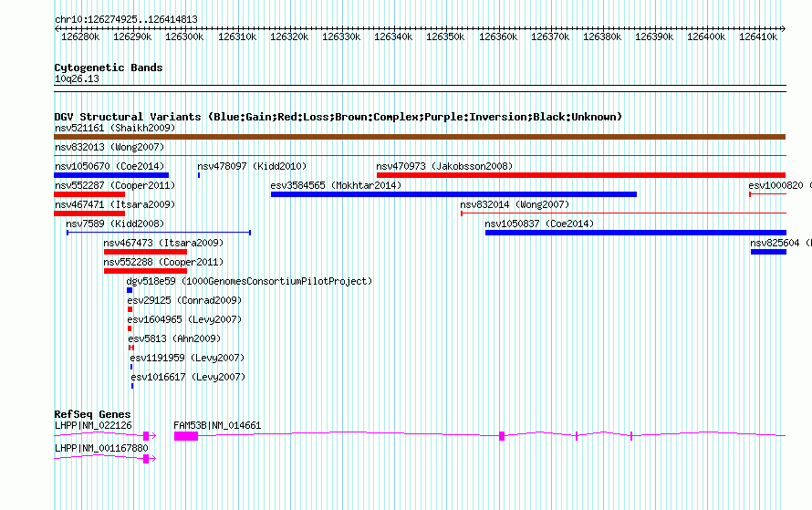
Task: Click small blue dgv518e59 marker
Action: tap(130, 290)
